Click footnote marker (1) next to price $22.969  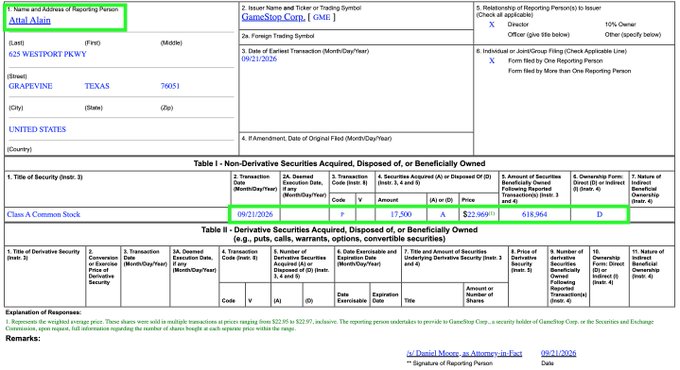[491, 213]
